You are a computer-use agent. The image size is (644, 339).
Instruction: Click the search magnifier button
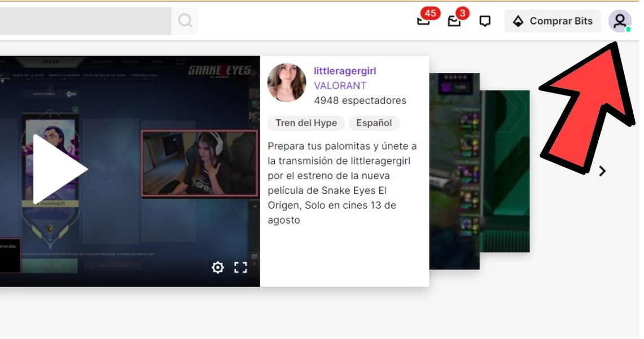pos(185,20)
